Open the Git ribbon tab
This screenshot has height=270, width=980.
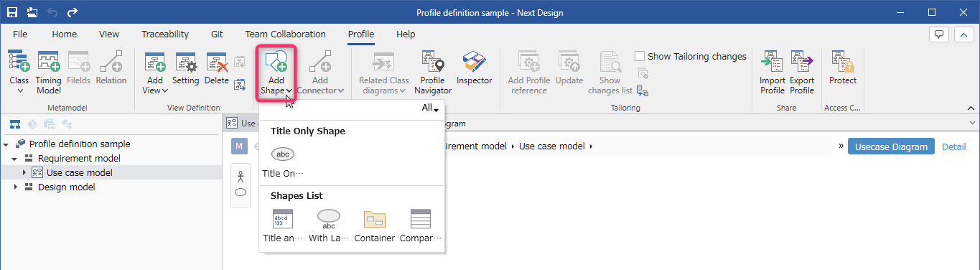tap(217, 34)
